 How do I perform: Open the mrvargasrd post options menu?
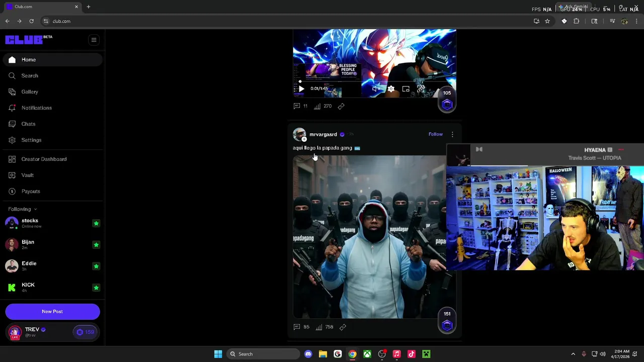tap(452, 134)
